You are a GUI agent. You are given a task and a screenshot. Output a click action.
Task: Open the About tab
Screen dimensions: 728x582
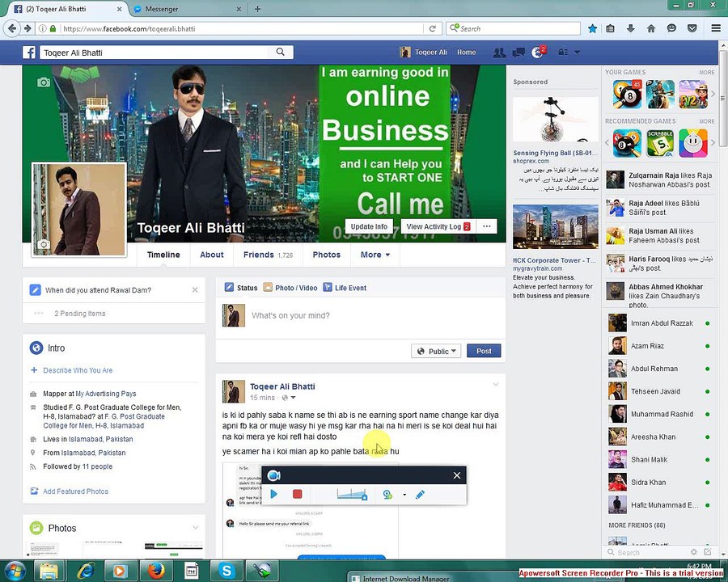coord(212,255)
